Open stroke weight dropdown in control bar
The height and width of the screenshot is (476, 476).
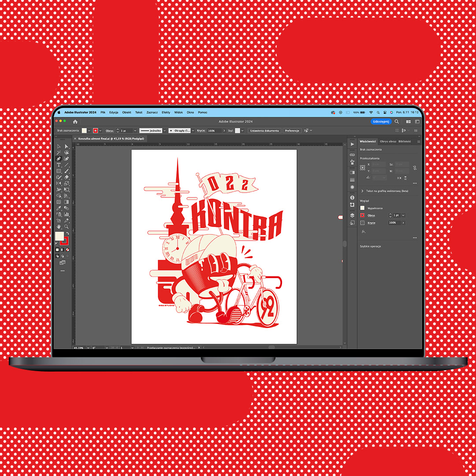(135, 130)
